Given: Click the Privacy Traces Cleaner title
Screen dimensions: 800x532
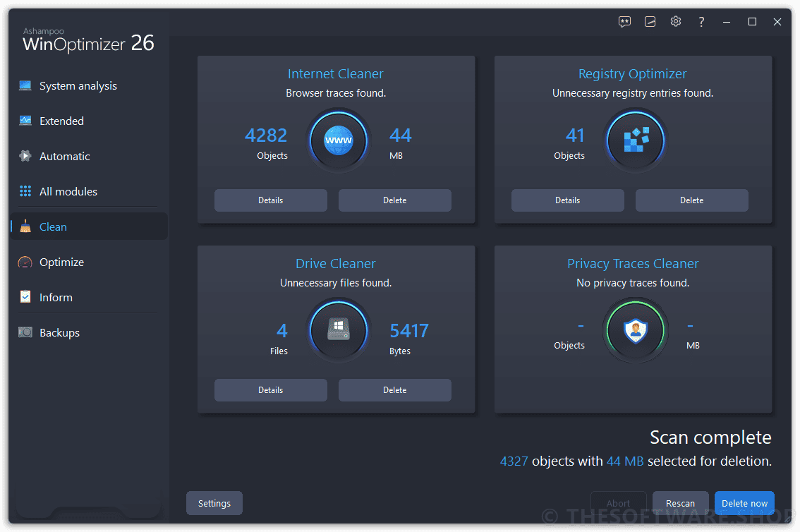Looking at the screenshot, I should 633,264.
